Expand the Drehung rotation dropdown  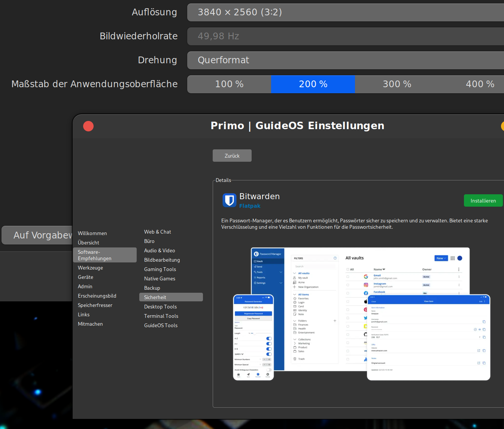[x=345, y=60]
